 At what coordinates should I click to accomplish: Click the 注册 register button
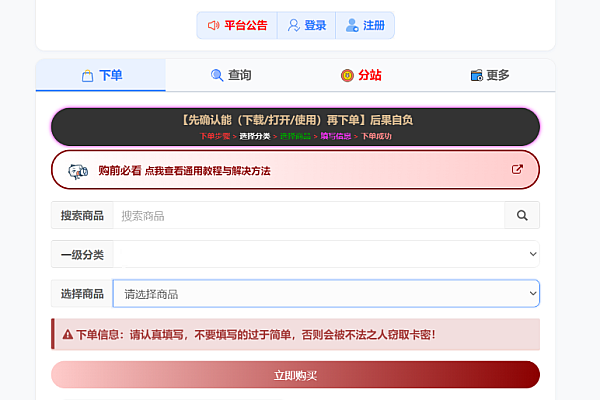tap(365, 26)
